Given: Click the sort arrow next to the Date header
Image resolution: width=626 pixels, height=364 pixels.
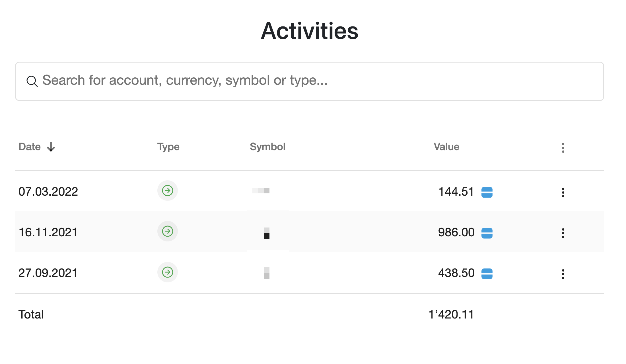Looking at the screenshot, I should click(x=51, y=147).
